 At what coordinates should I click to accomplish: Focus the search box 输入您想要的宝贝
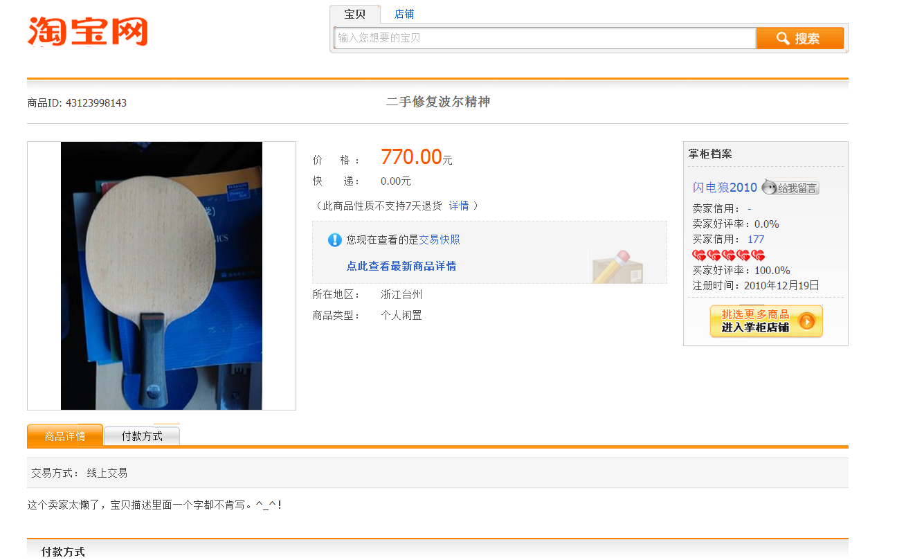pyautogui.click(x=545, y=38)
